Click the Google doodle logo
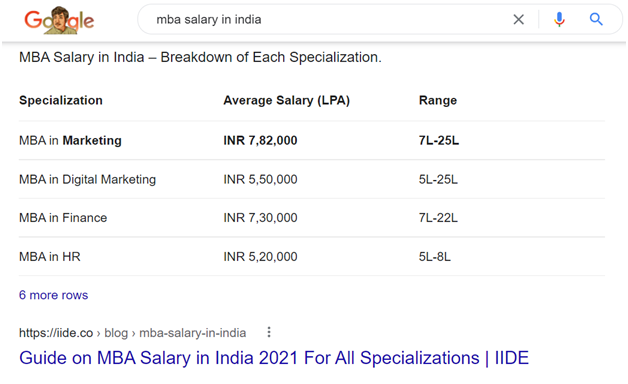This screenshot has width=628, height=384. (59, 20)
